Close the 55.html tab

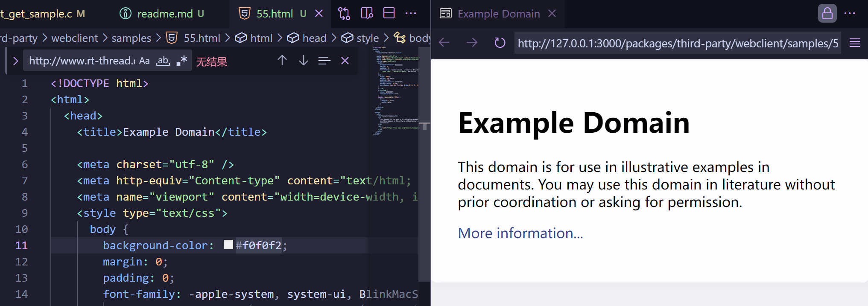click(x=319, y=14)
